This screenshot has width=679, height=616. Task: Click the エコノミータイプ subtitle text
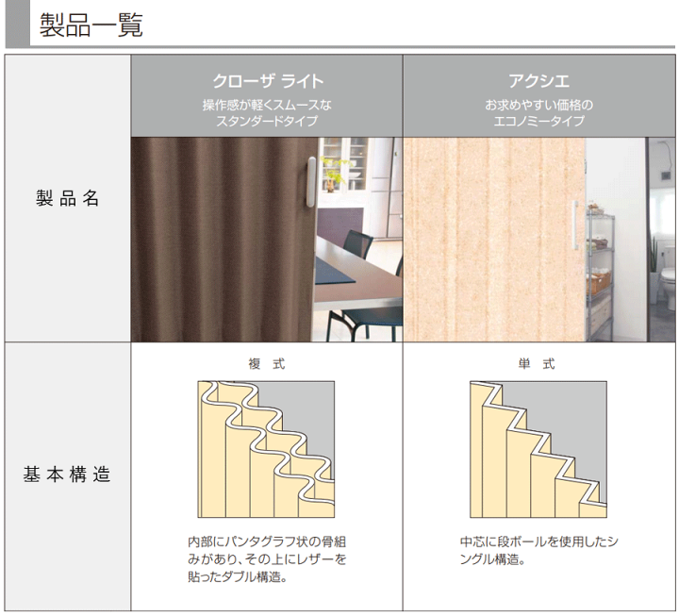538,122
